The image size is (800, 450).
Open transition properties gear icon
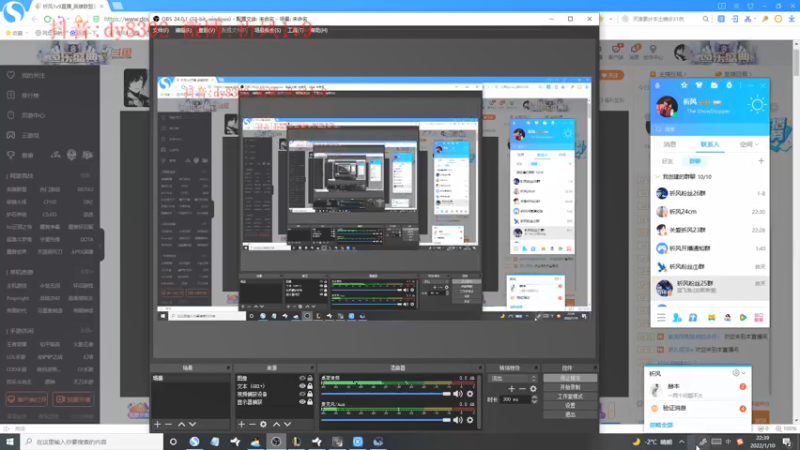[533, 388]
